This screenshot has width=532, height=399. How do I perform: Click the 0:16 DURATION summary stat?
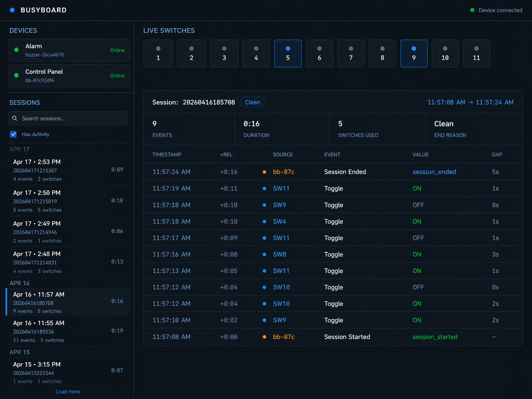point(282,129)
